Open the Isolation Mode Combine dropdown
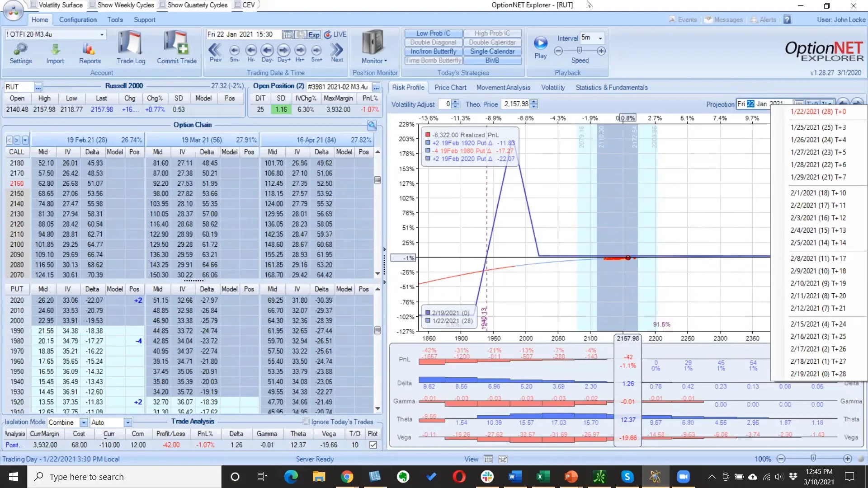The height and width of the screenshot is (488, 868). 84,422
